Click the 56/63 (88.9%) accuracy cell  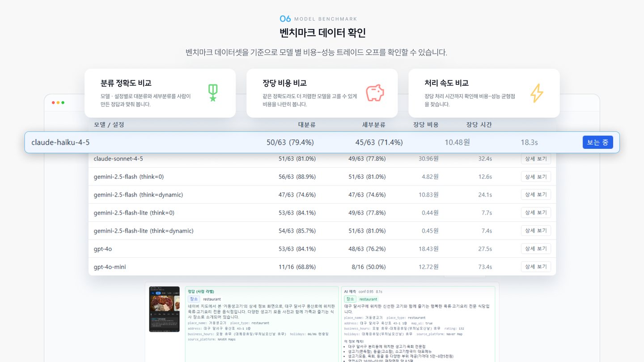click(x=297, y=177)
